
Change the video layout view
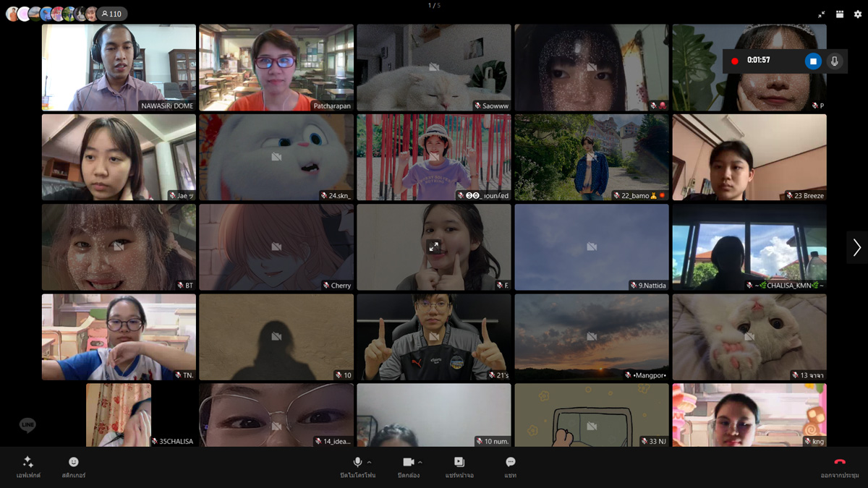coord(840,14)
